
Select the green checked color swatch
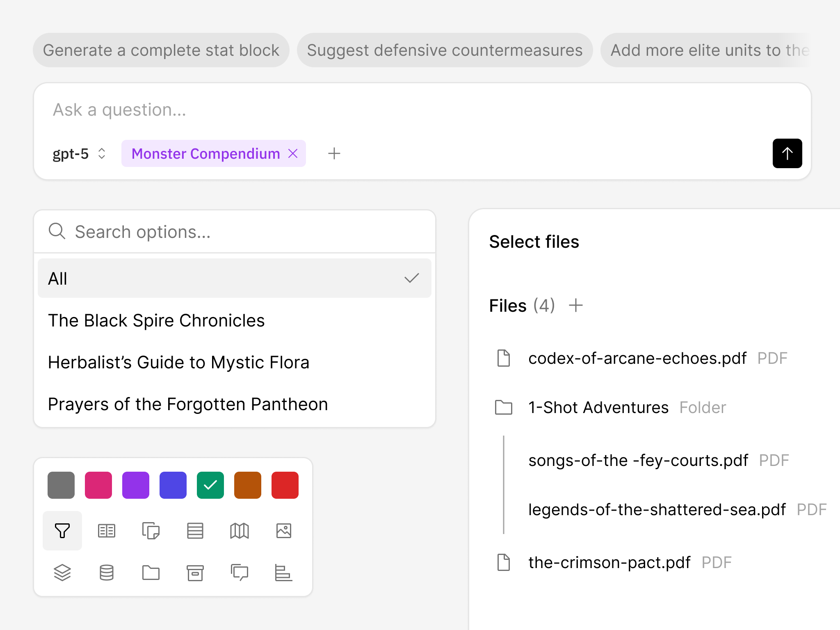click(x=210, y=485)
